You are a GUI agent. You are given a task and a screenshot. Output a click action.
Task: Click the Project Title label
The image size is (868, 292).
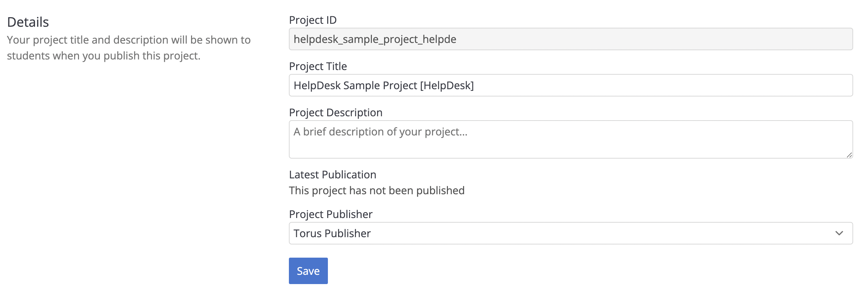(x=318, y=66)
